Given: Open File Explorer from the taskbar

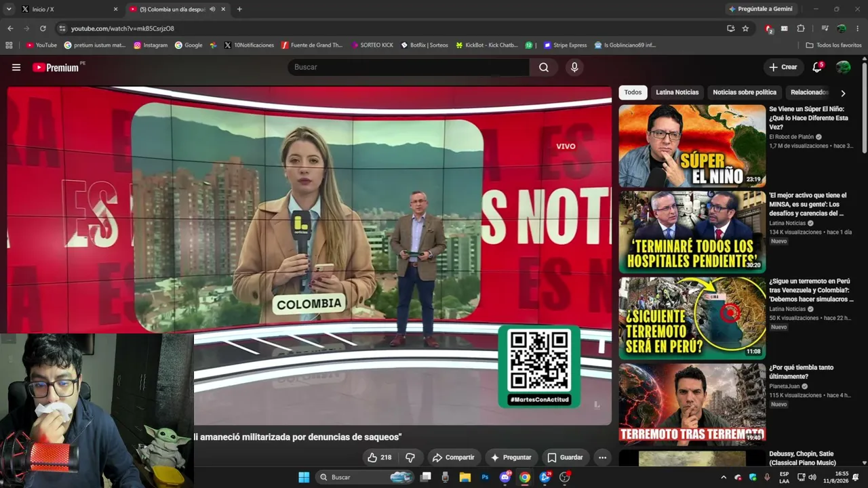Looking at the screenshot, I should tap(465, 477).
